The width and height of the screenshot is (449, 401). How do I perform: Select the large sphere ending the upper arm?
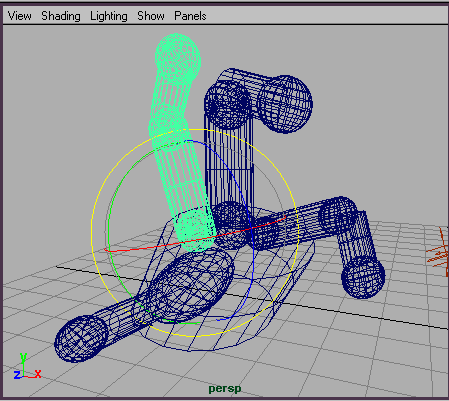[x=285, y=104]
